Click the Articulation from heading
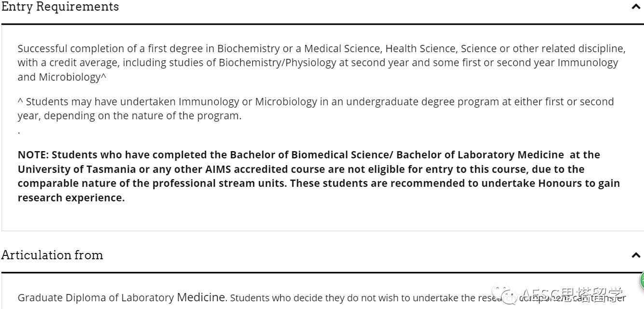The image size is (644, 309). (x=52, y=255)
